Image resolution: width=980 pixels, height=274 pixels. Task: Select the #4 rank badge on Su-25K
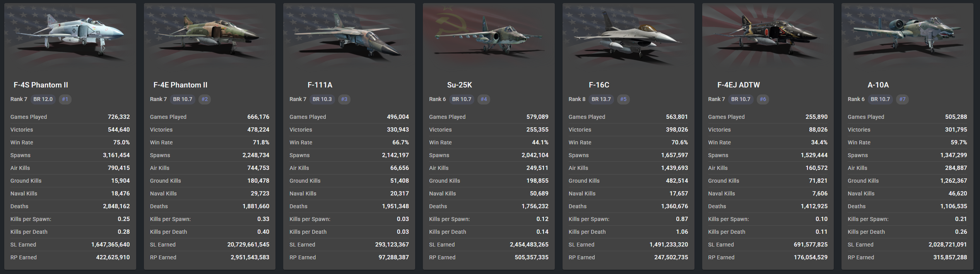point(484,99)
